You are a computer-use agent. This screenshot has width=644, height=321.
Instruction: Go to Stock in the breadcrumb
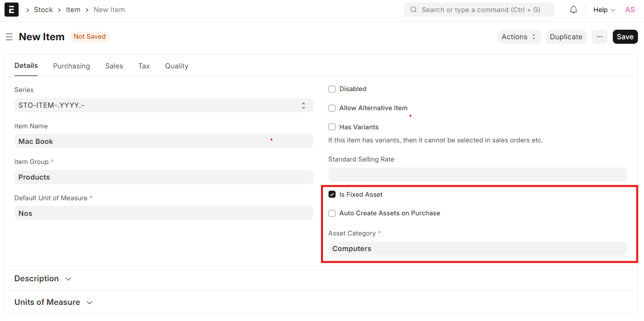[43, 10]
